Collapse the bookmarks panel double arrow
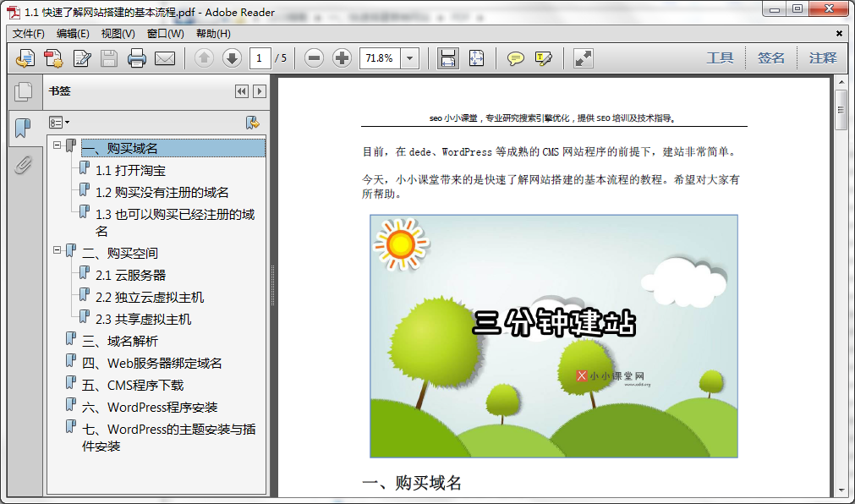This screenshot has height=504, width=855. pos(242,91)
